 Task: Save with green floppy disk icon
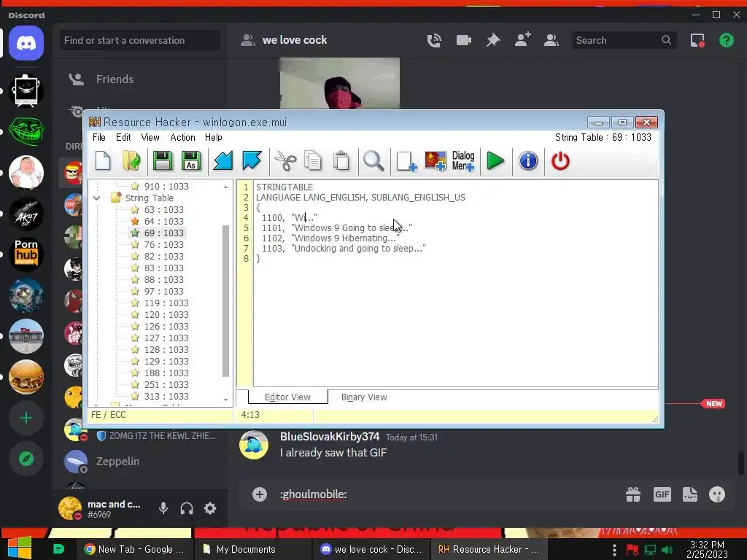163,161
